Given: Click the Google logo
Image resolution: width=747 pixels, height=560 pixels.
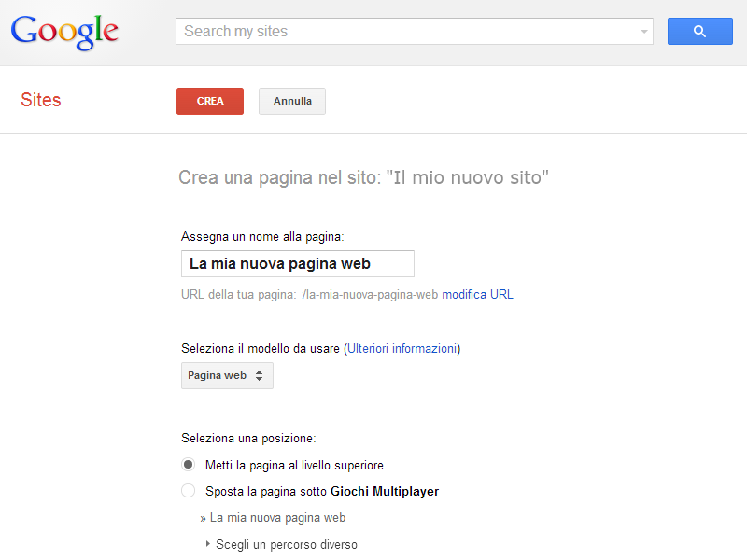Looking at the screenshot, I should (63, 31).
